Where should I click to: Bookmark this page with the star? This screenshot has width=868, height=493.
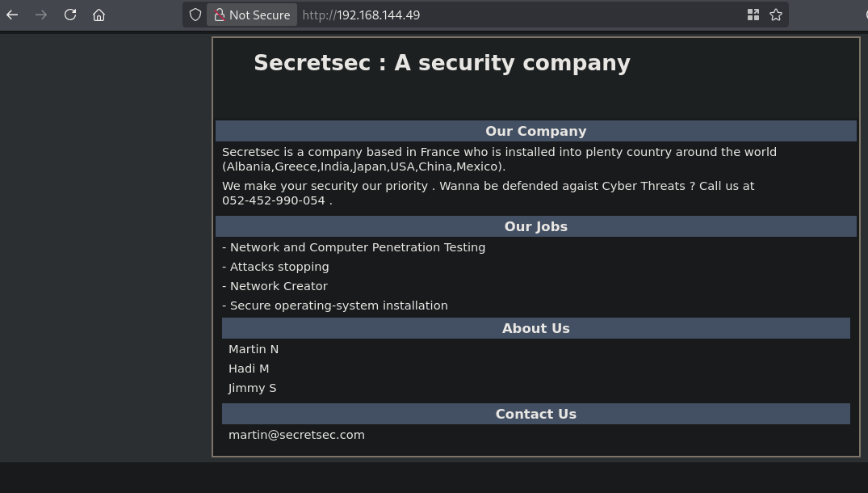pyautogui.click(x=776, y=15)
